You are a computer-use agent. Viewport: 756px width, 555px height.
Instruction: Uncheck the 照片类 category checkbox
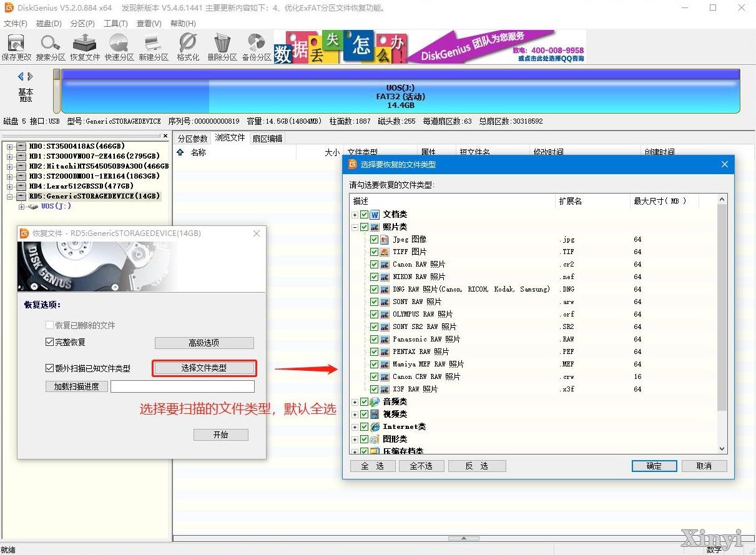click(365, 227)
